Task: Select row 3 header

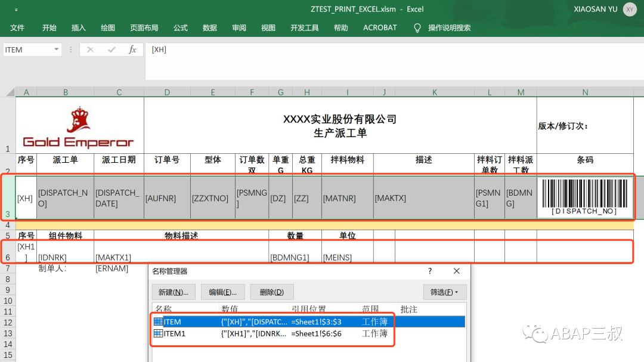Action: 8,197
